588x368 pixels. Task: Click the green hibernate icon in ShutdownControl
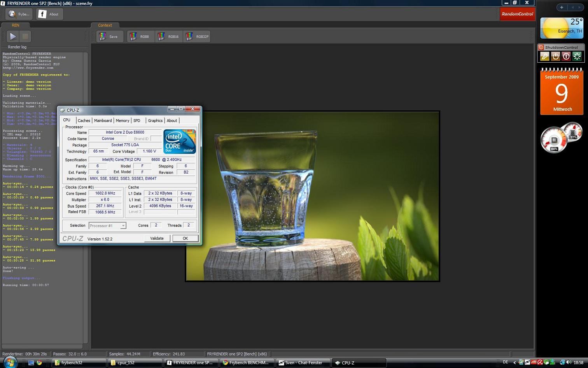577,56
